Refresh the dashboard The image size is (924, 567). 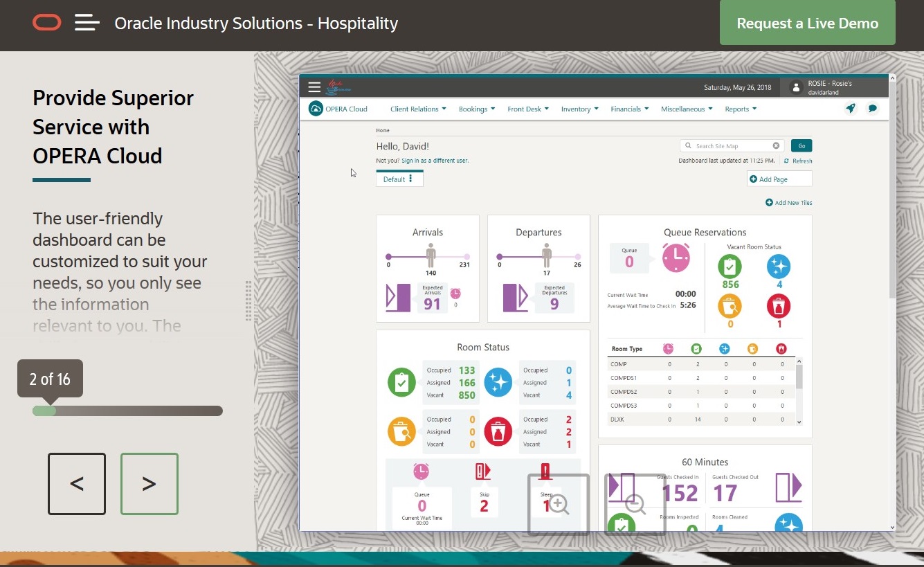[798, 161]
